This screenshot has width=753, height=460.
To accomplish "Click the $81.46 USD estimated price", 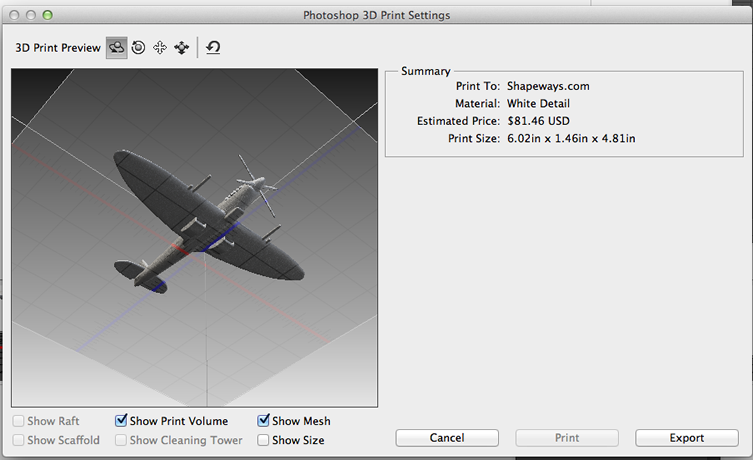I will point(538,121).
